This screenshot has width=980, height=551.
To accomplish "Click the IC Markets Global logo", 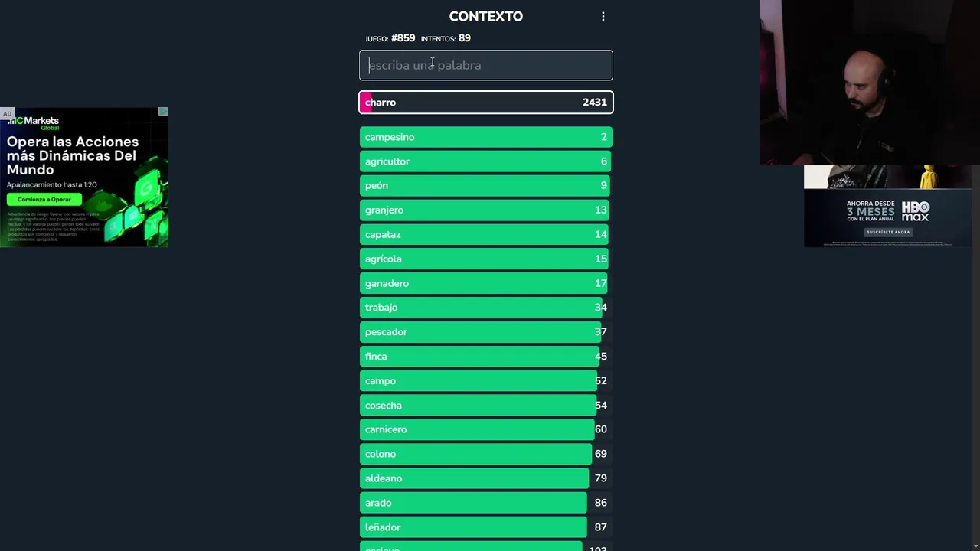I will tap(33, 122).
